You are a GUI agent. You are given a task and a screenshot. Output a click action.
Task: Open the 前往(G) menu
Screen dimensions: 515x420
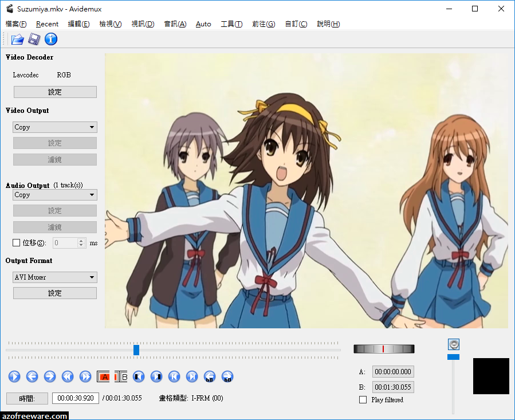tap(264, 24)
